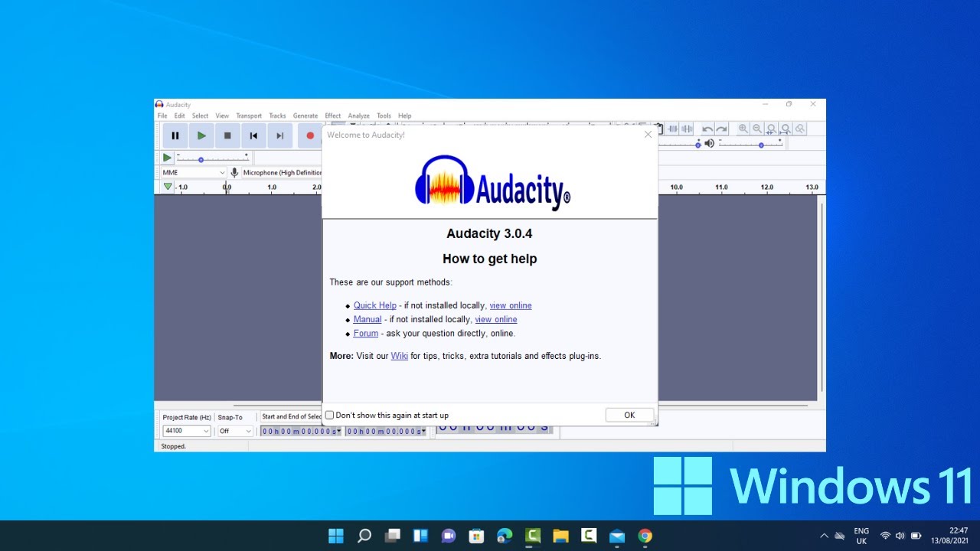Open Microsoft Edge from taskbar
980x551 pixels.
[505, 536]
